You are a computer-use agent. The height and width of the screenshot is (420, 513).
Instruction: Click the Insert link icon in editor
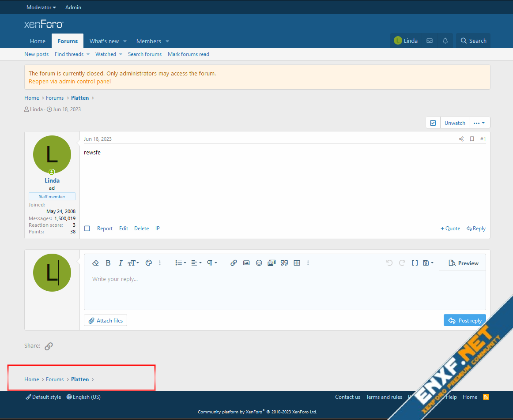(234, 263)
